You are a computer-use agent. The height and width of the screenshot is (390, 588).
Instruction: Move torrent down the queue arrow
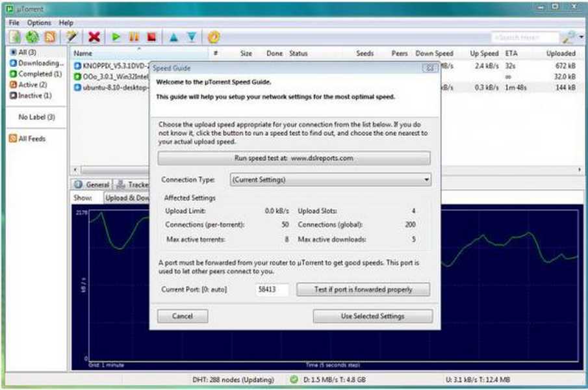192,37
